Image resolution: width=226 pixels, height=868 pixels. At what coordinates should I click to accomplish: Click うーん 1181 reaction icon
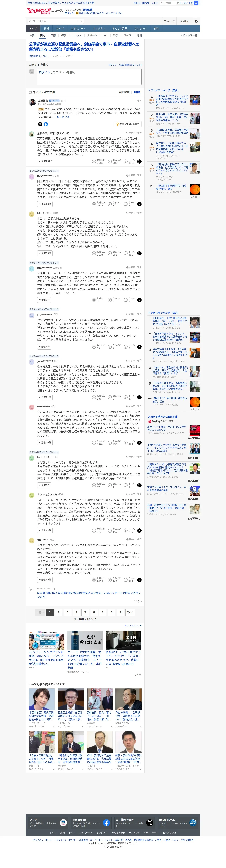126,161
